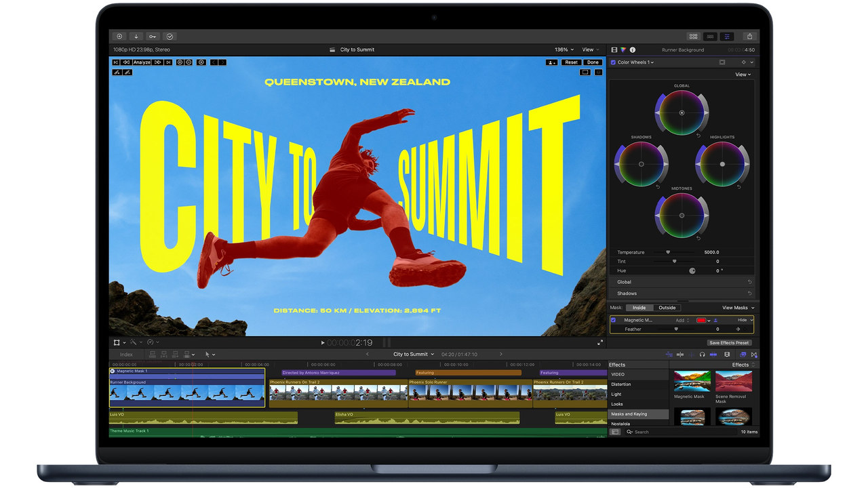Open the info inspector icon at the panel top
The image size is (868, 488).
point(633,49)
